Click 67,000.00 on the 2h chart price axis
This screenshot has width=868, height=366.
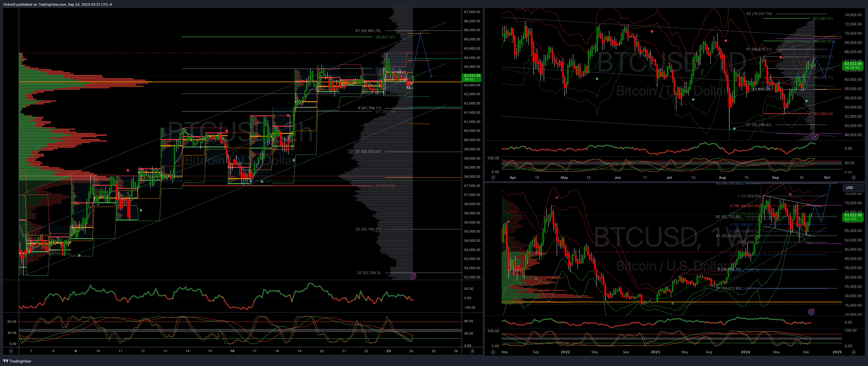tap(472, 12)
